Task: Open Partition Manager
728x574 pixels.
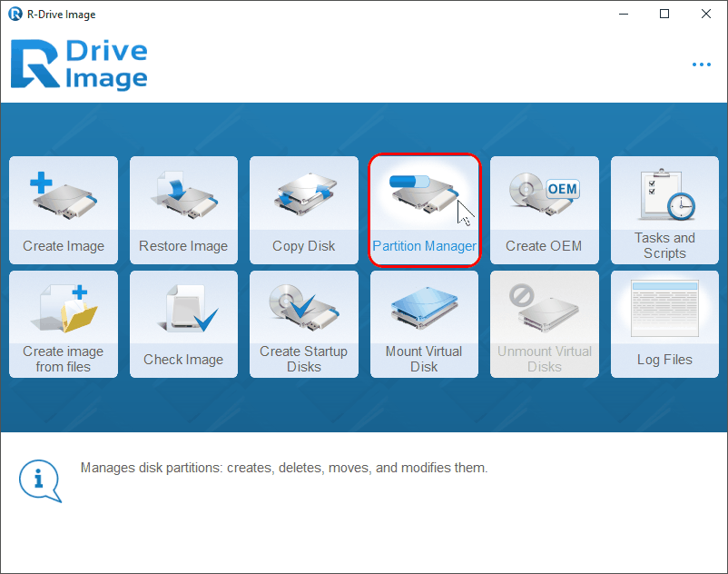Action: click(424, 210)
